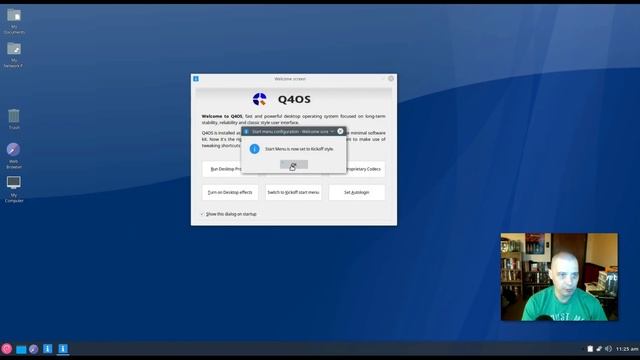
Task: Click the Set Autologin button
Action: click(357, 192)
